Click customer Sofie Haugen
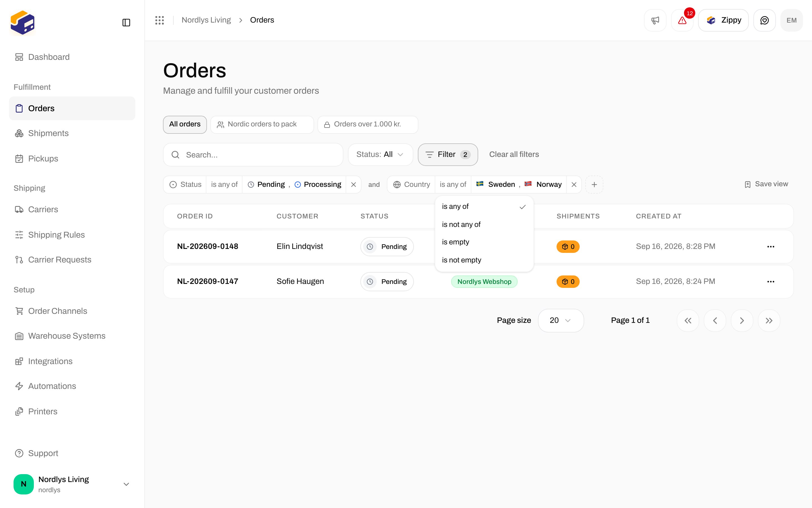This screenshot has height=508, width=812. point(300,282)
